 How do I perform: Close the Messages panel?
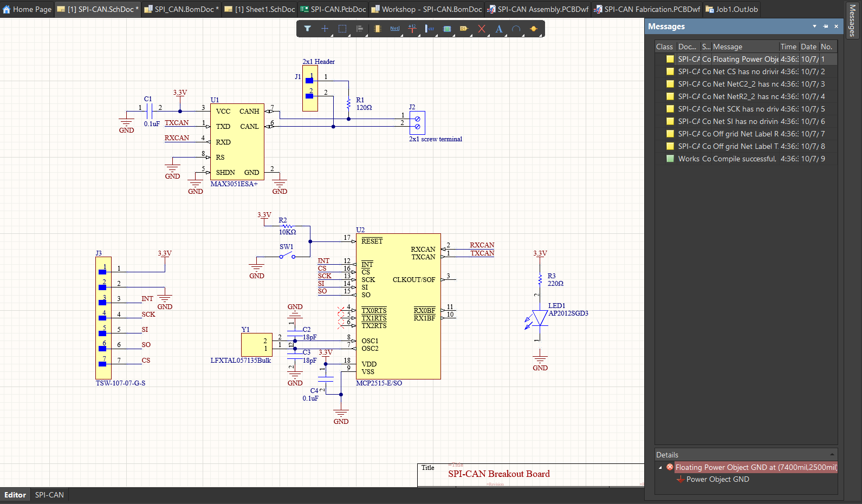coord(836,27)
